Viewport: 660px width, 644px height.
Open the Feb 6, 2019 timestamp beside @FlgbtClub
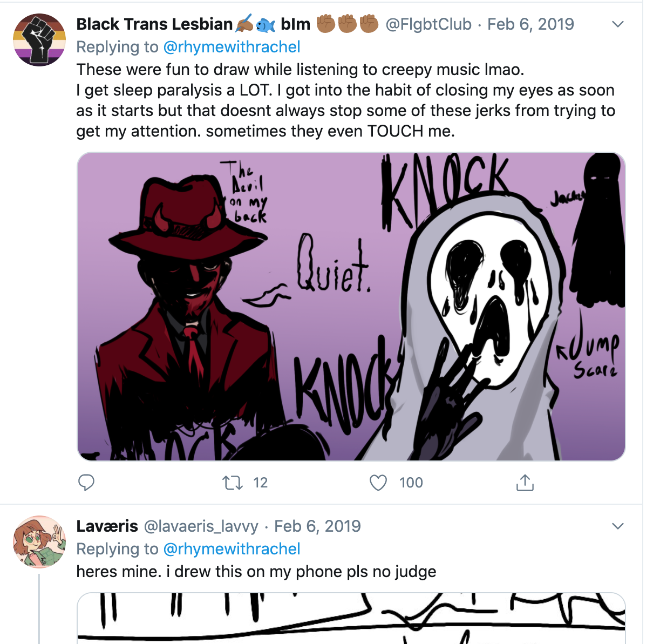click(x=530, y=24)
